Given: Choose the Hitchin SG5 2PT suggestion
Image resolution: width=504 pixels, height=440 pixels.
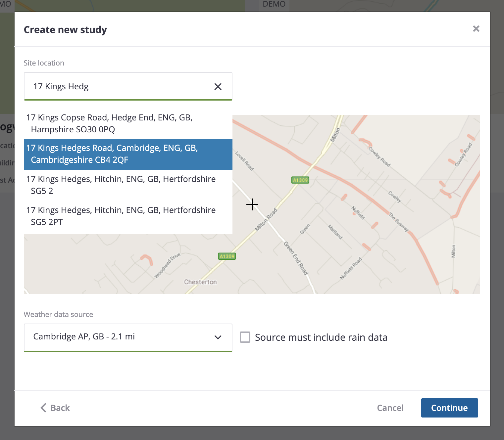Looking at the screenshot, I should [121, 216].
